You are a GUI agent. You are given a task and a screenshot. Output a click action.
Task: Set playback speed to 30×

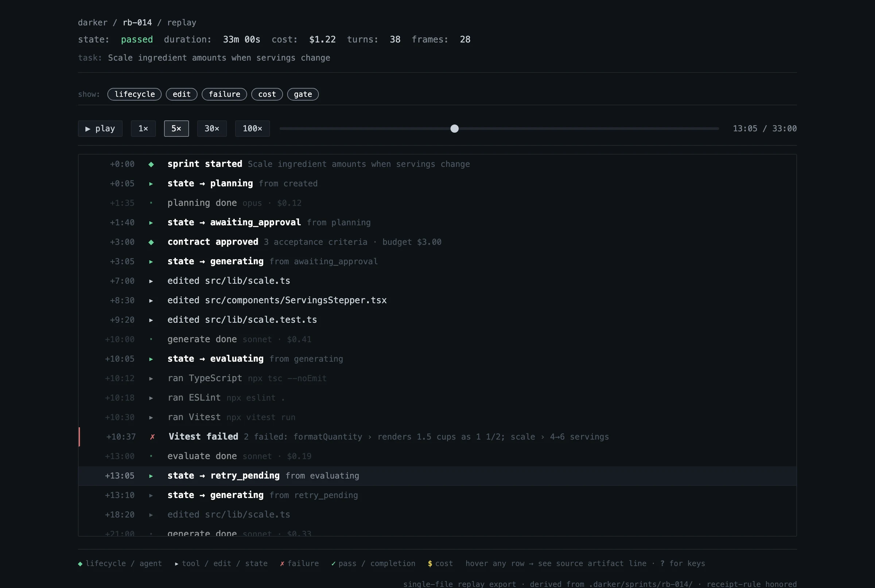tap(212, 129)
